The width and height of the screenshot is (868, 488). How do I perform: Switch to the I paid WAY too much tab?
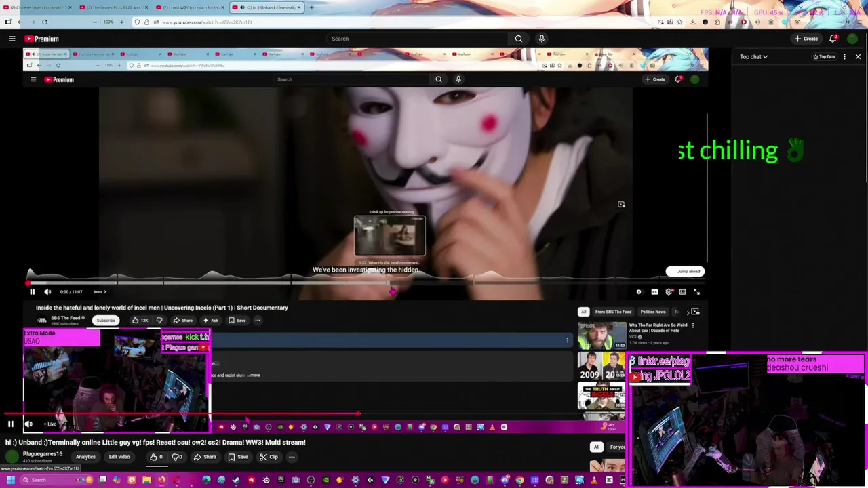[189, 7]
